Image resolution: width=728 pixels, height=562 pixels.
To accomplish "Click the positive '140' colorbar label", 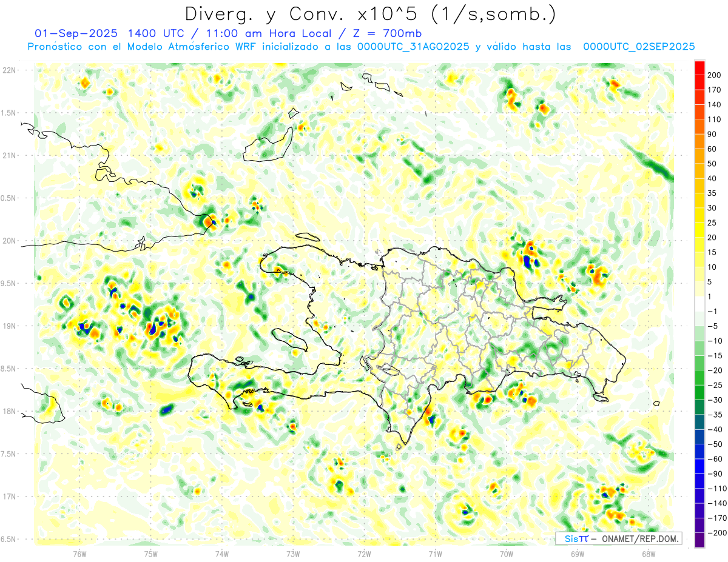I will [715, 104].
